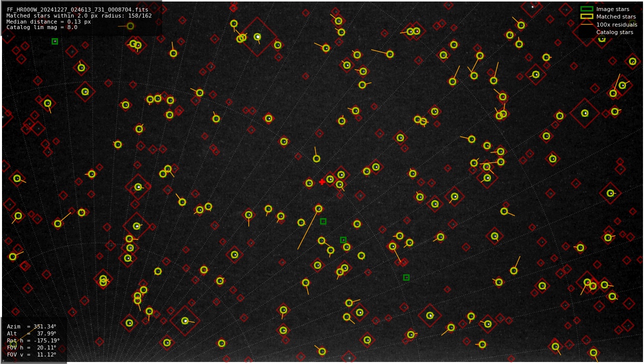This screenshot has height=364, width=644.
Task: Click the 'FOV v = 11.12°' readout
Action: [x=32, y=355]
